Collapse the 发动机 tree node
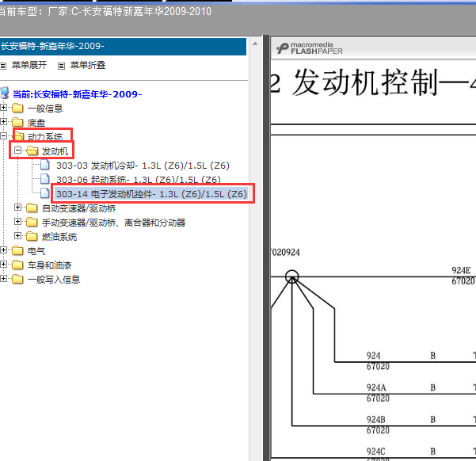Viewport: 476px width, 461px height. pyautogui.click(x=17, y=150)
